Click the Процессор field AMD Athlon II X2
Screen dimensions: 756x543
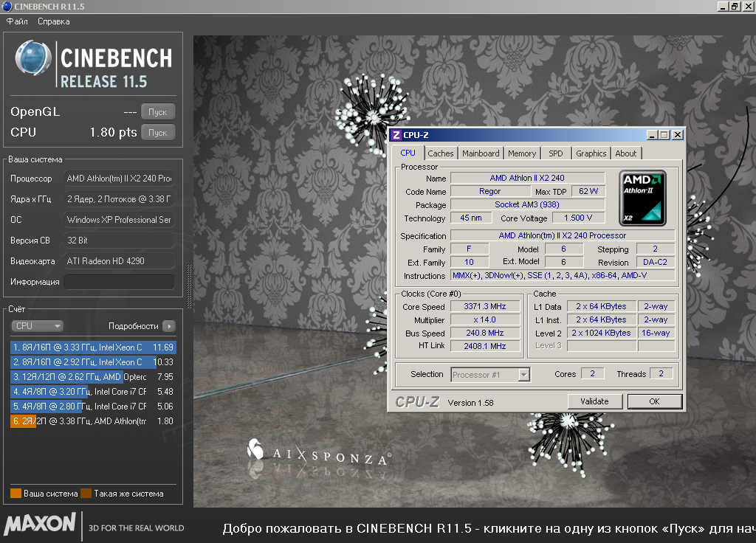[119, 179]
